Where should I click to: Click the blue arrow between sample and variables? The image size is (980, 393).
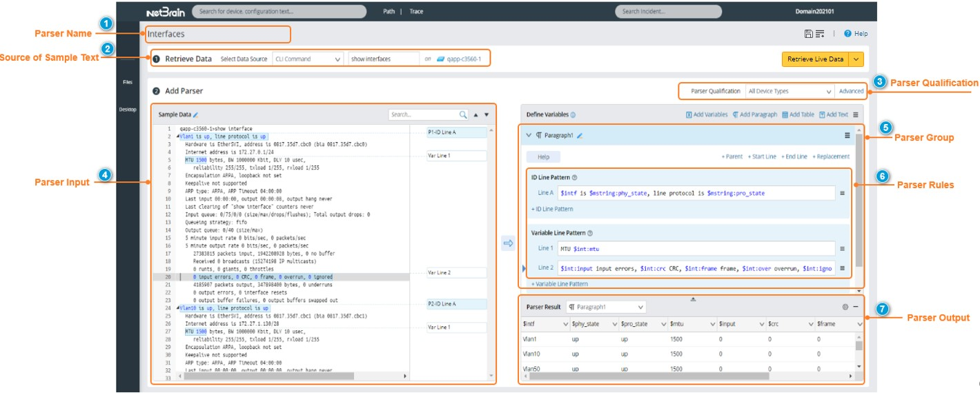click(x=508, y=243)
